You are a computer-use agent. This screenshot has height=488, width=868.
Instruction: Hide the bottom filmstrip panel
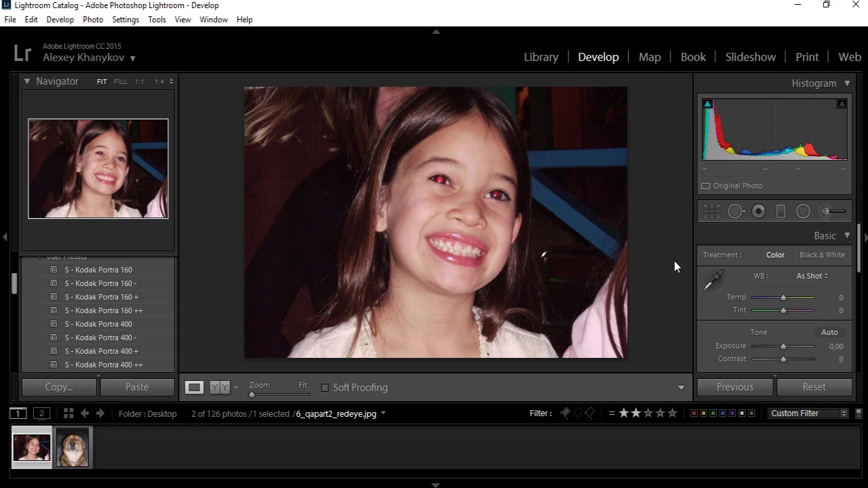436,485
